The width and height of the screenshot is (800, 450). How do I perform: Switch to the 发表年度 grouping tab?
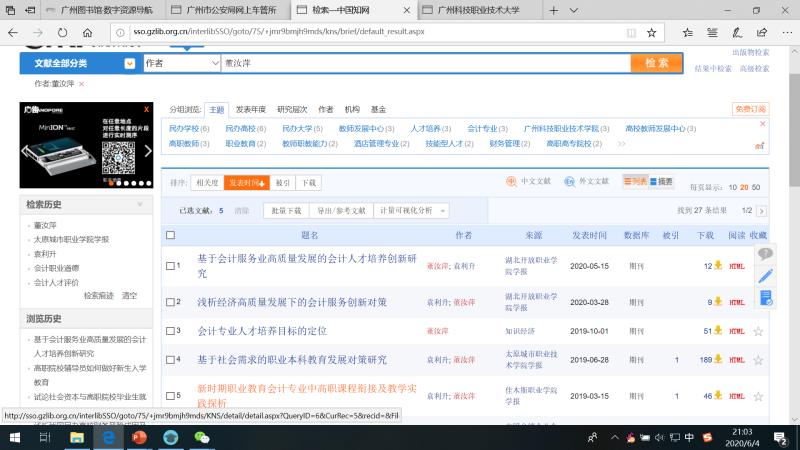coord(251,109)
